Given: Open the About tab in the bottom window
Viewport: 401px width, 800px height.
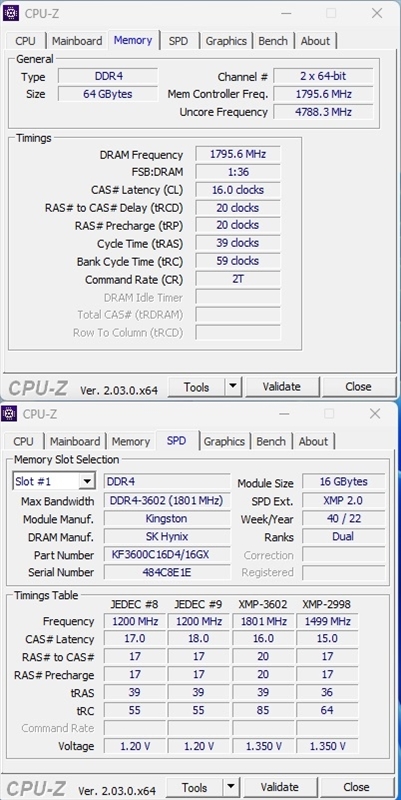Looking at the screenshot, I should (313, 441).
